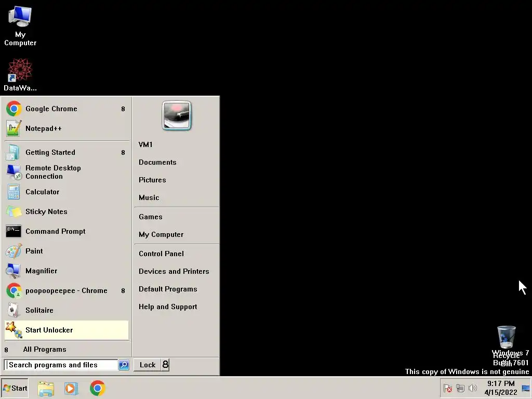Screen dimensions: 532x399
Task: Open the Sticky Notes icon
Action: 13,212
